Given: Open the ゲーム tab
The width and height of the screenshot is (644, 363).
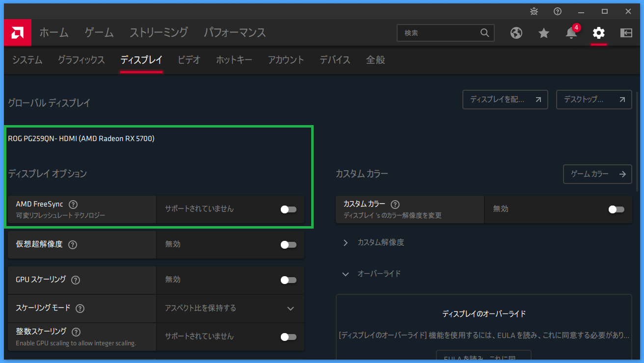Looking at the screenshot, I should tap(99, 33).
